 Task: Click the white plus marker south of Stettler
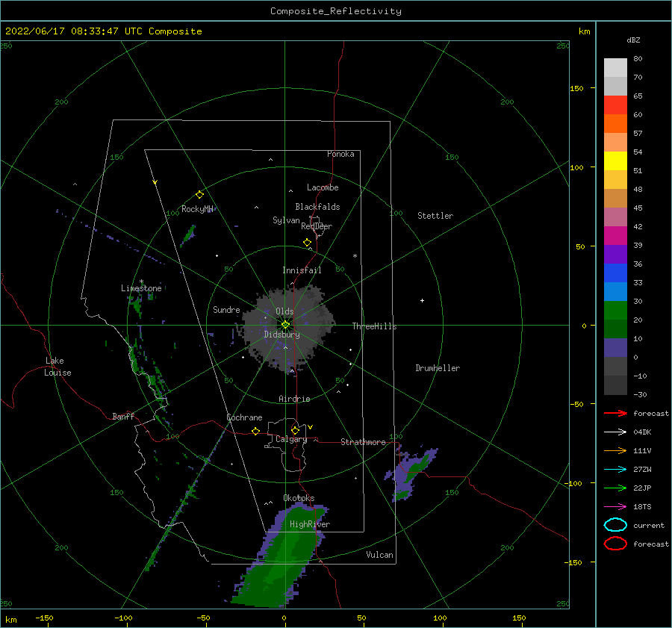point(422,300)
